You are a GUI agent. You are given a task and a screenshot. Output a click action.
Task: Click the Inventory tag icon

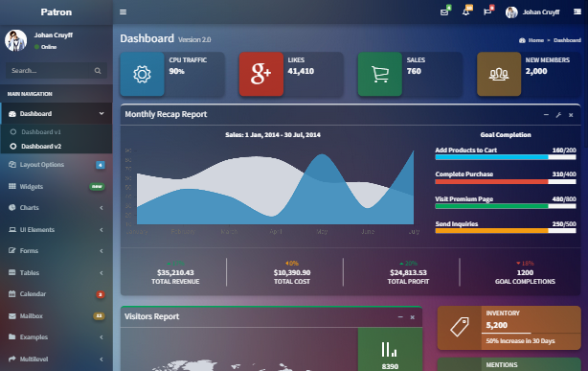click(460, 328)
